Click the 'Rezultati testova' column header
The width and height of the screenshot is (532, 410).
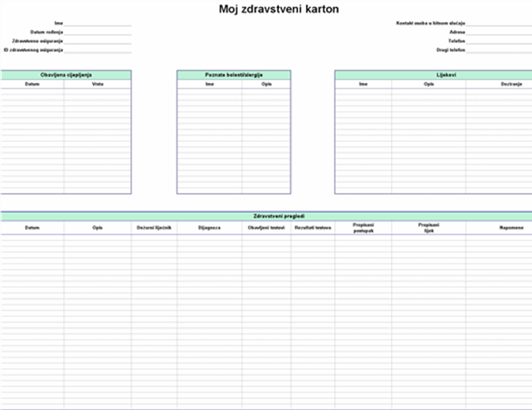pyautogui.click(x=313, y=227)
